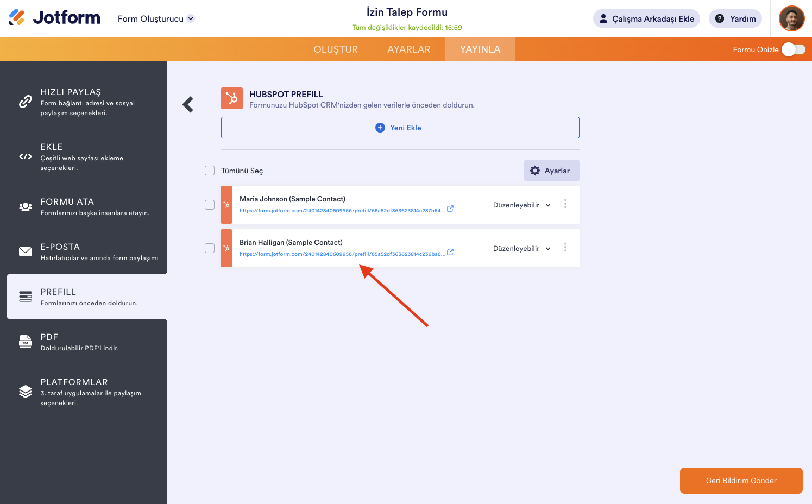Click the HUBSPOT PREFILL heading

[x=286, y=94]
